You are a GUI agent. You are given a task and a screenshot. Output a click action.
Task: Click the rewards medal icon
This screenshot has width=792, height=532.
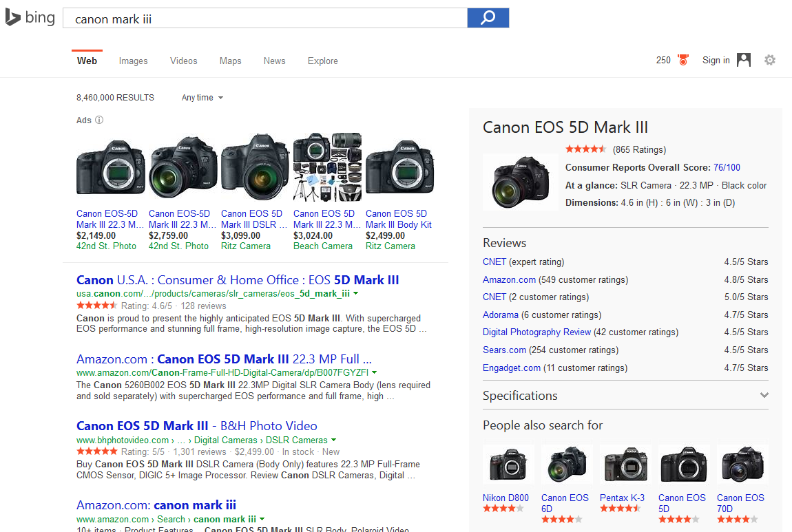(683, 60)
